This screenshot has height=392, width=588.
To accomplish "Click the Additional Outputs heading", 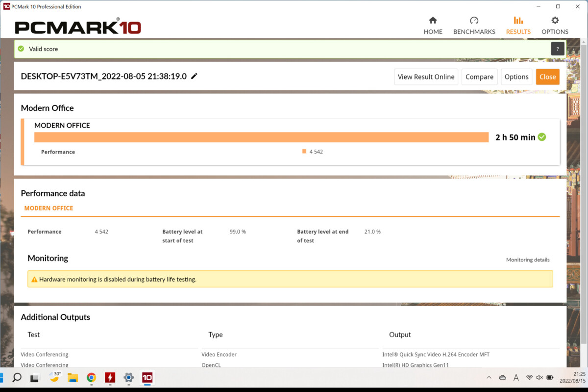I will pos(55,317).
